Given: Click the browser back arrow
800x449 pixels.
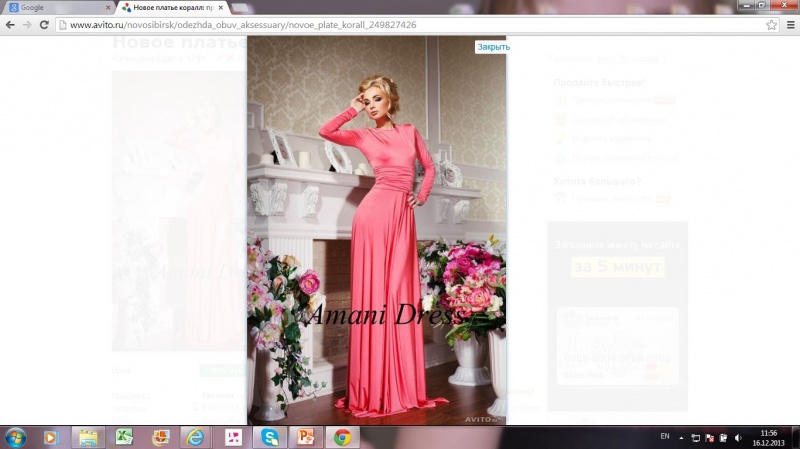Looking at the screenshot, I should tap(10, 24).
